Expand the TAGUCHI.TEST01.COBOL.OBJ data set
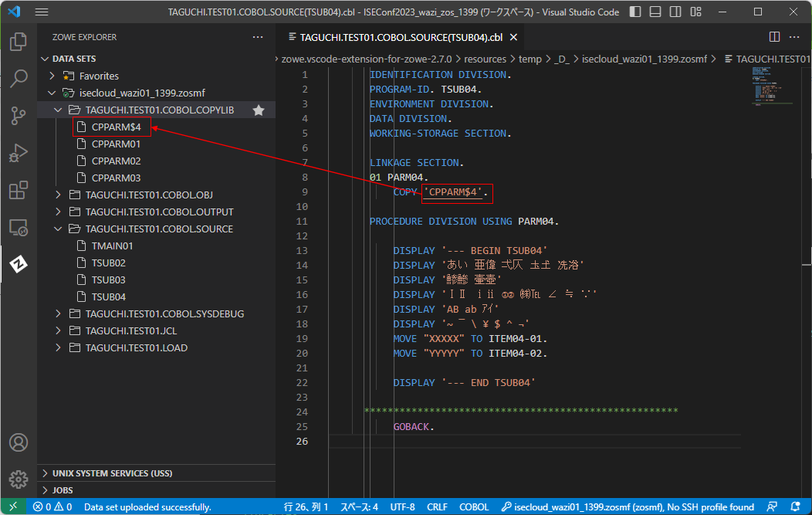The height and width of the screenshot is (515, 812). pyautogui.click(x=58, y=195)
